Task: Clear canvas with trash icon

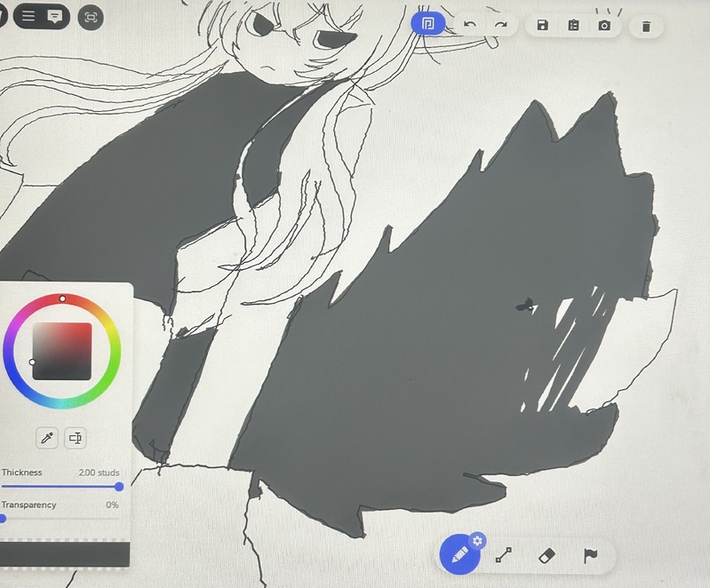Action: coord(646,27)
